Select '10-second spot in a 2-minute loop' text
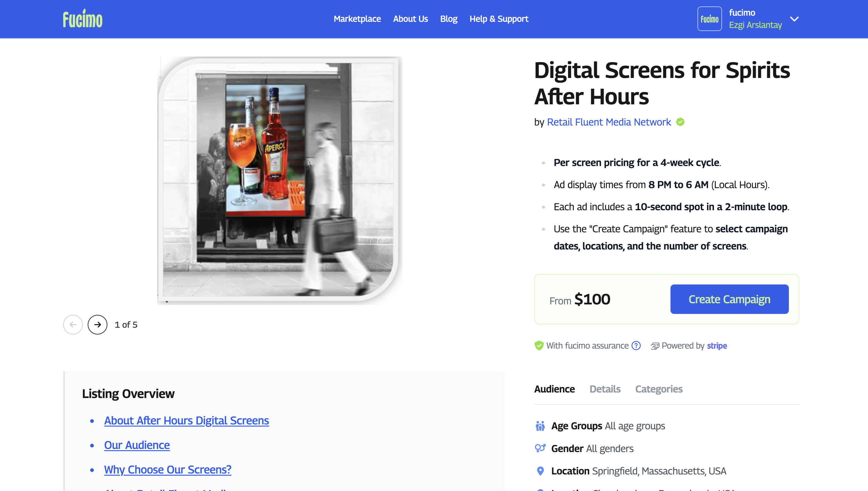 coord(711,207)
